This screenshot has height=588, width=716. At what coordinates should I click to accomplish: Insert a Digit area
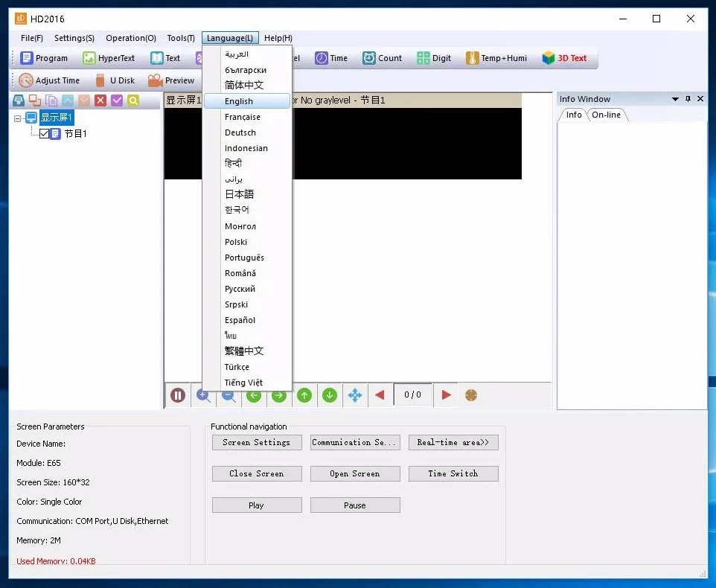coord(434,58)
